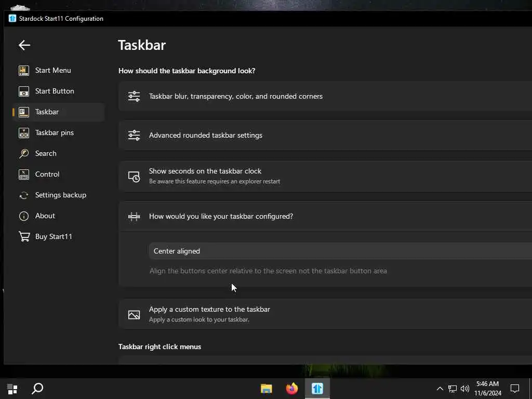Go back using the arrow icon
Image resolution: width=532 pixels, height=399 pixels.
coord(24,45)
